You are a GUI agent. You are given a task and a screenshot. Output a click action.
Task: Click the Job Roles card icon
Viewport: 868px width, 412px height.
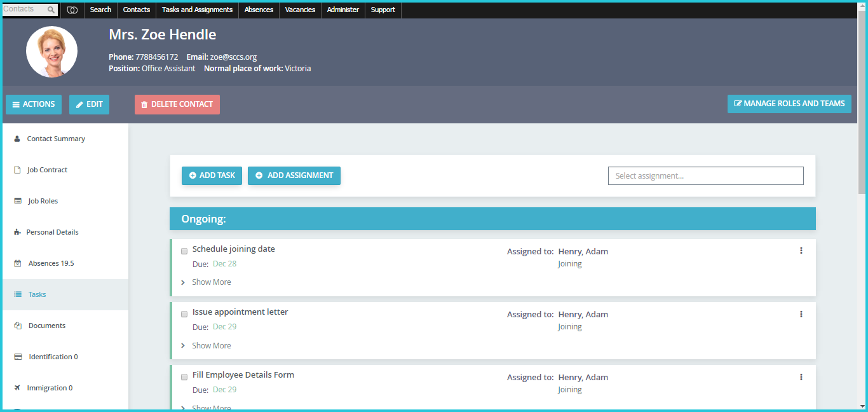[18, 201]
